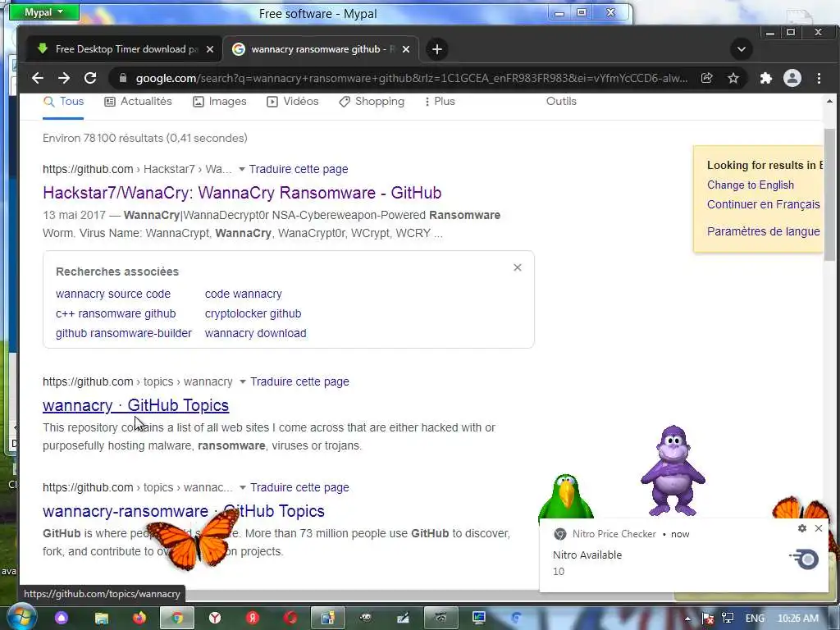The image size is (840, 630).
Task: Click the Action Center flag tray icon
Action: click(707, 619)
